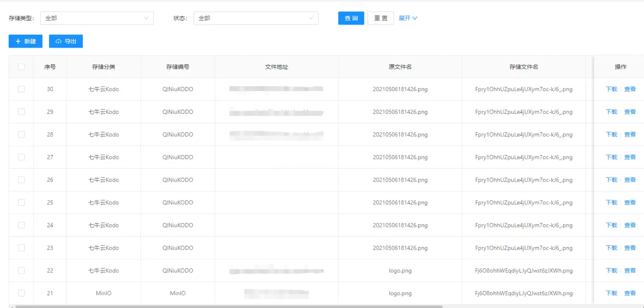View the file in row 26
The image size is (644, 308).
630,180
